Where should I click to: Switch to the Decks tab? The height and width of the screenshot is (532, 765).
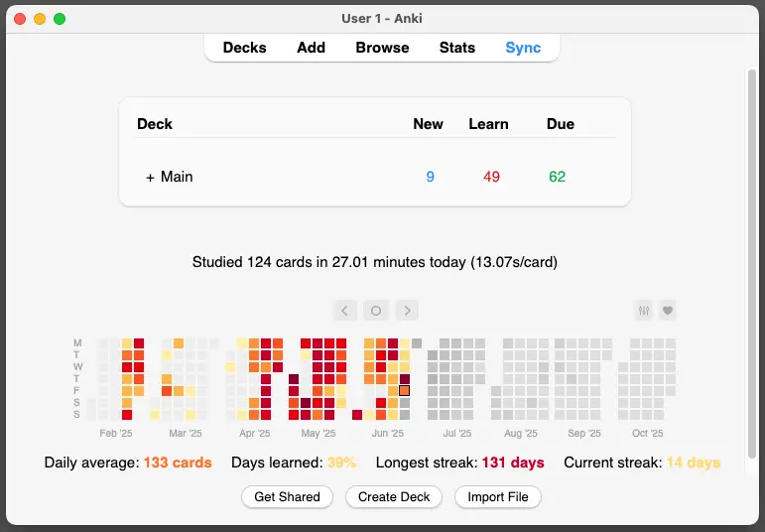click(x=244, y=48)
